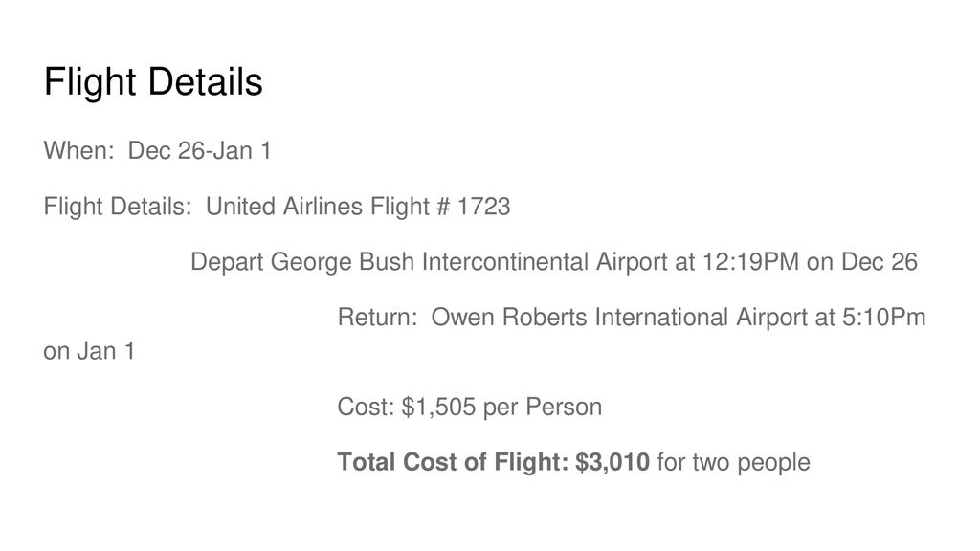This screenshot has height=551, width=980.
Task: Click the Return: label
Action: [x=377, y=318]
